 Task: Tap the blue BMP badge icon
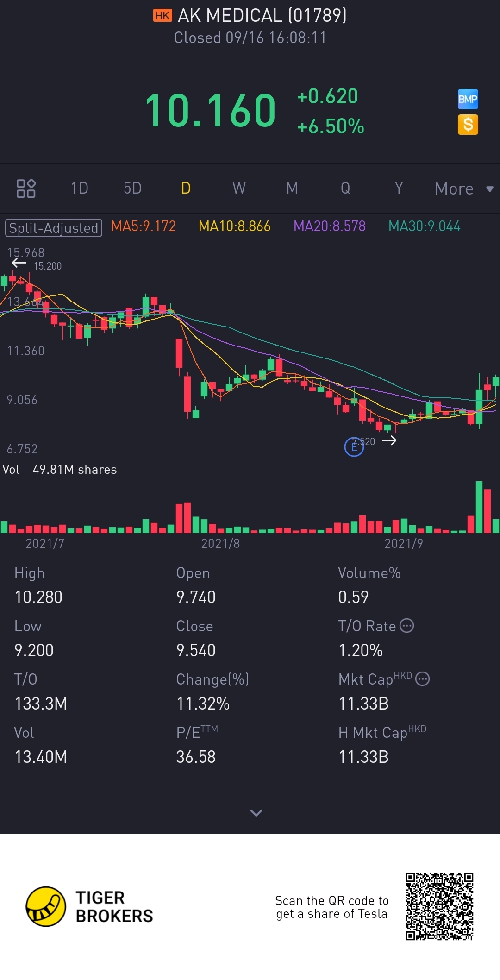click(x=468, y=99)
